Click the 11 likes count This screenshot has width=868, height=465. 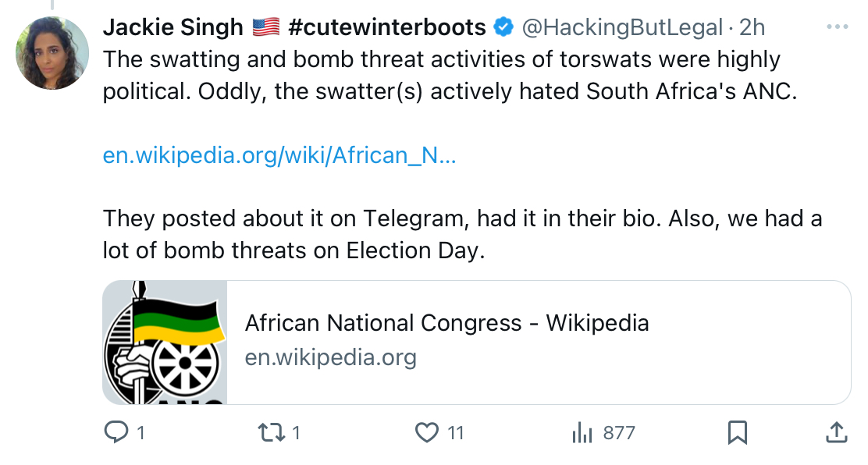pos(456,432)
